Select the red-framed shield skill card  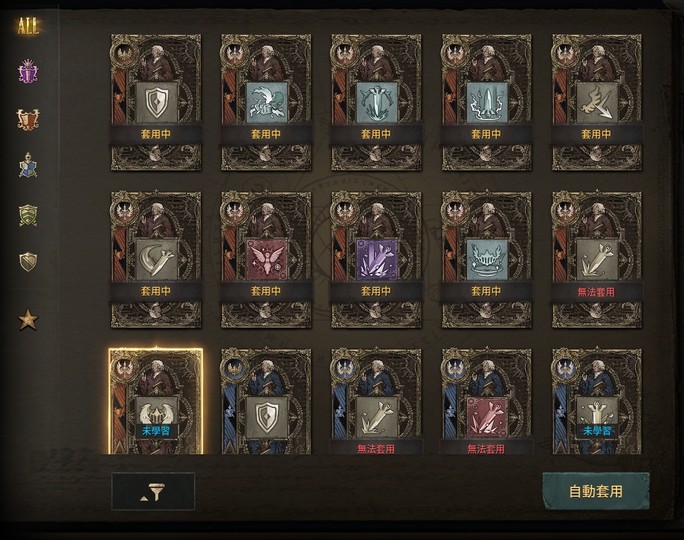(156, 103)
